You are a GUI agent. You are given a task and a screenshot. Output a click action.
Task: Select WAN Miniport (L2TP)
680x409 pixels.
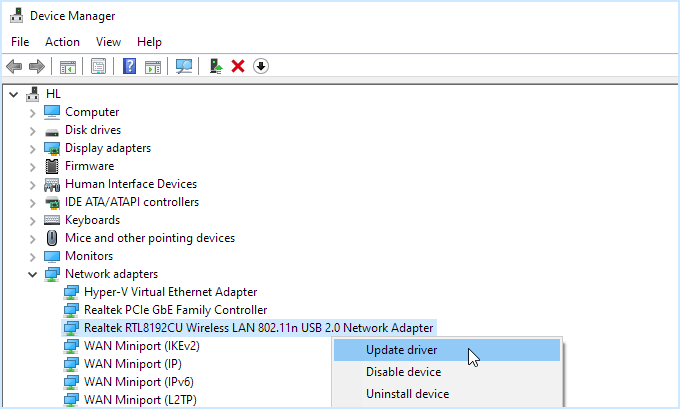(x=140, y=400)
